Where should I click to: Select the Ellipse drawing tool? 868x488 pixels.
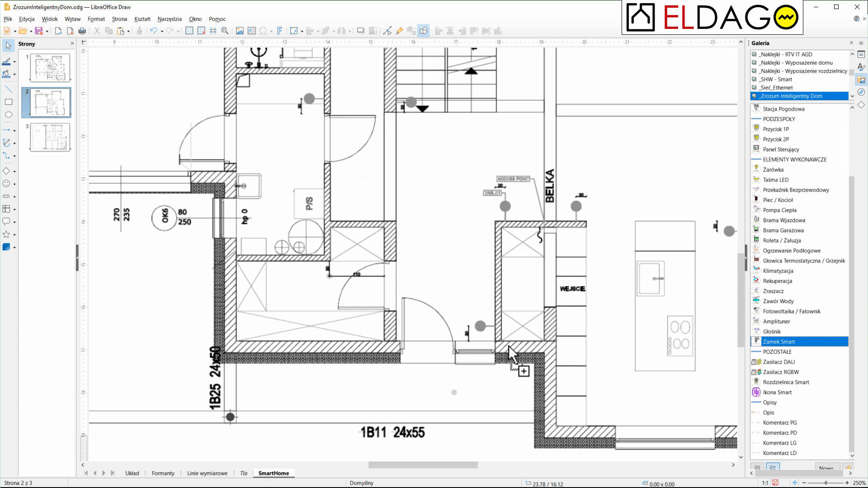click(8, 115)
